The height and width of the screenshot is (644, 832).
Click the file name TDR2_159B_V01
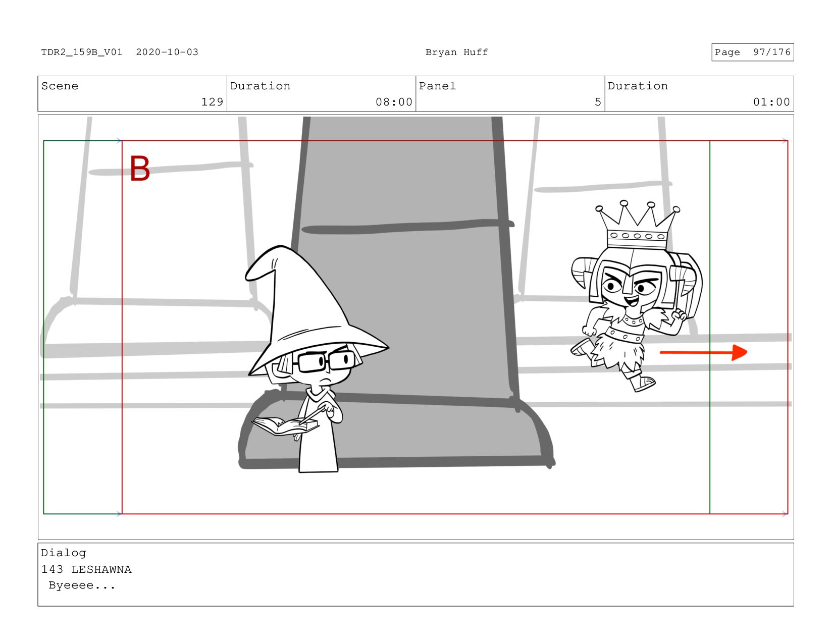tap(82, 52)
